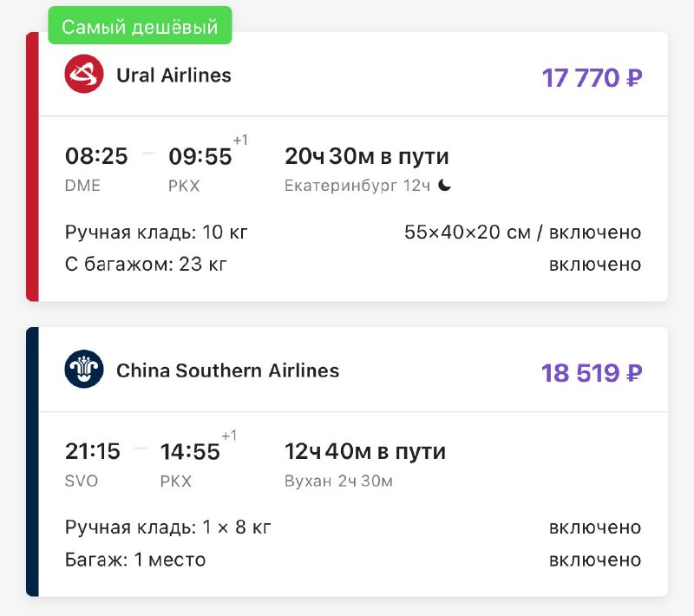Click 'Багаж: 1 место' row
Viewport: 694px width, 616px height.
[x=135, y=560]
